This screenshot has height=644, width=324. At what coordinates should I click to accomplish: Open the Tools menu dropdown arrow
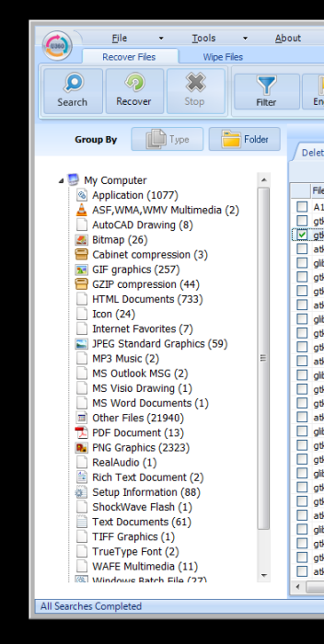245,38
